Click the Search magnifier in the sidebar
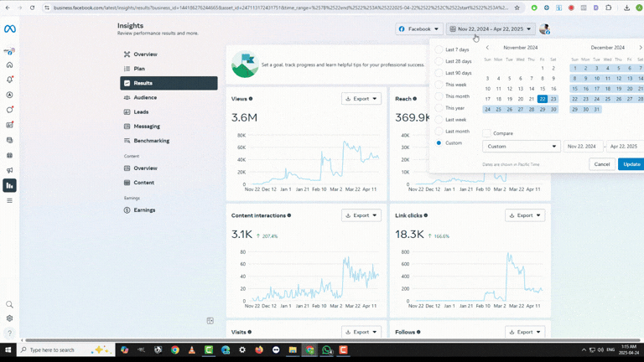 click(10, 305)
